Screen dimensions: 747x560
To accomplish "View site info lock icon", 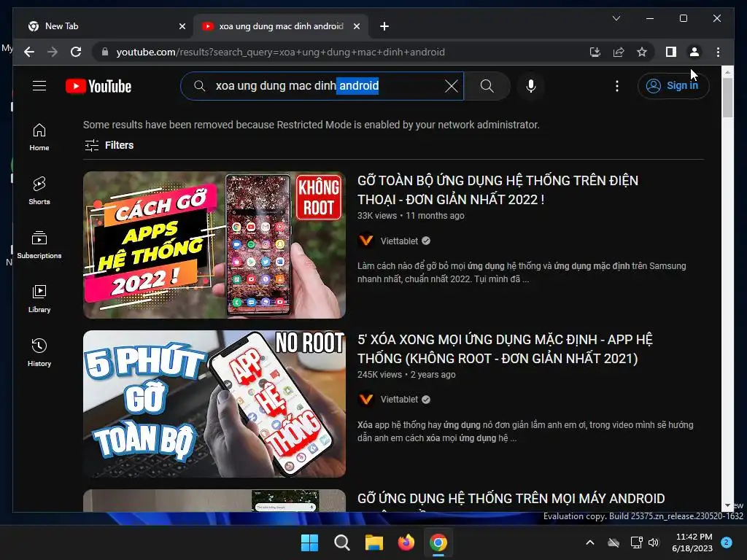I will click(x=105, y=52).
